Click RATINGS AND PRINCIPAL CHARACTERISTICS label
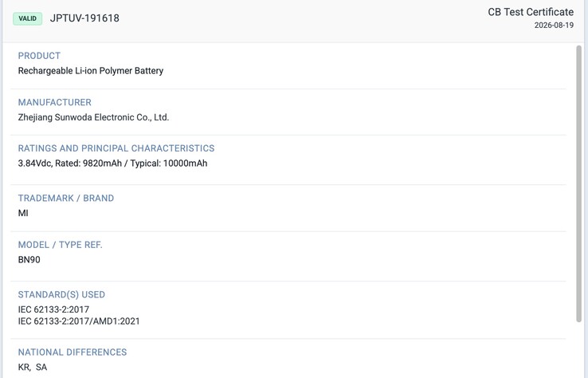 pos(116,148)
